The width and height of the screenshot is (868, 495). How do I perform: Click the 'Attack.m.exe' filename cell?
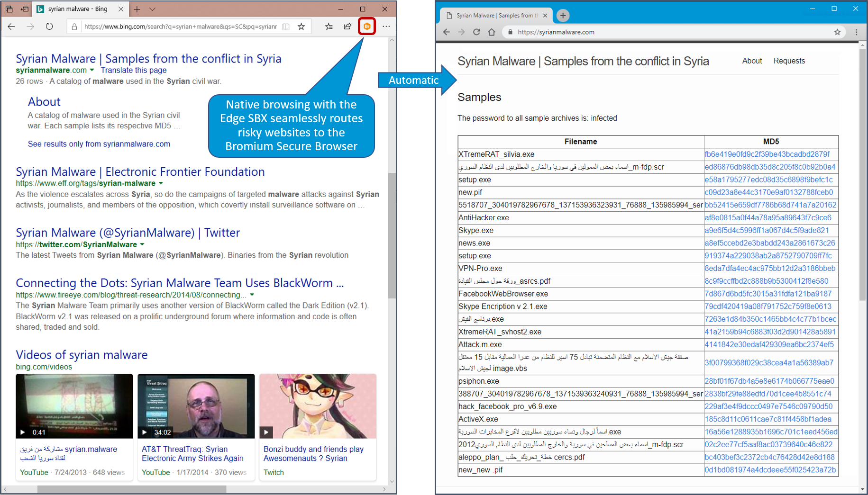coord(581,344)
